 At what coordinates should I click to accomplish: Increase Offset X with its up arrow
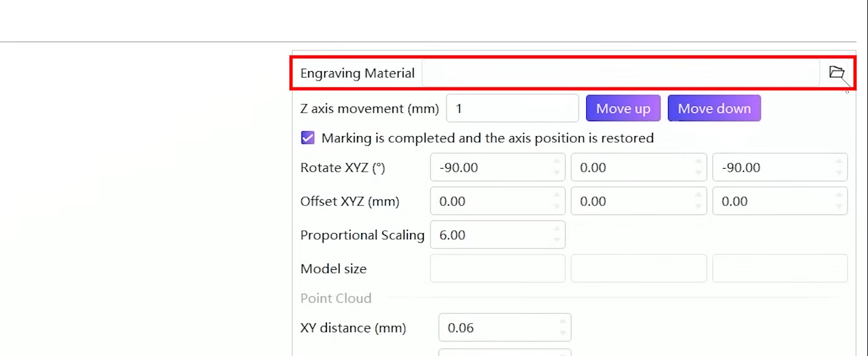click(557, 195)
